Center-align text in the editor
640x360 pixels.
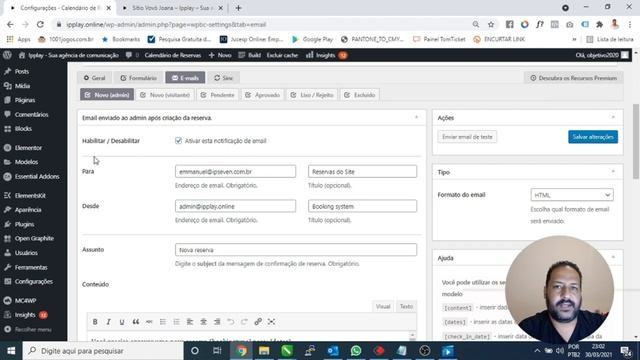203,322
